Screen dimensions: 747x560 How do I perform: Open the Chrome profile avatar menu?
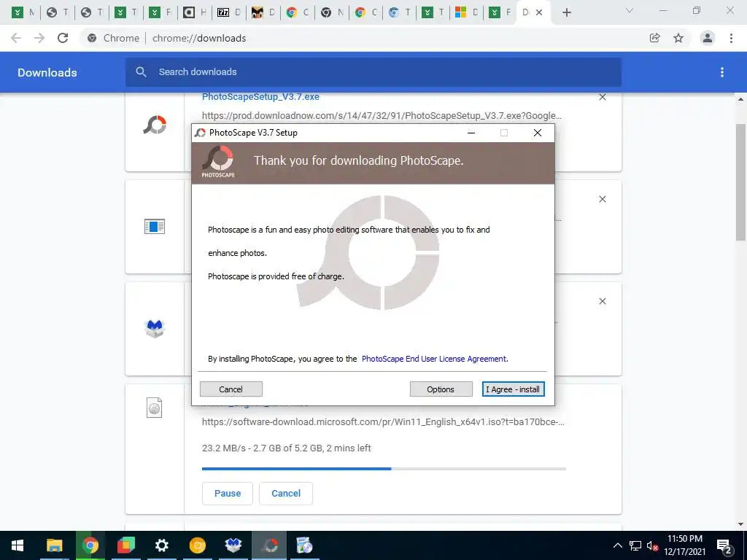click(708, 38)
